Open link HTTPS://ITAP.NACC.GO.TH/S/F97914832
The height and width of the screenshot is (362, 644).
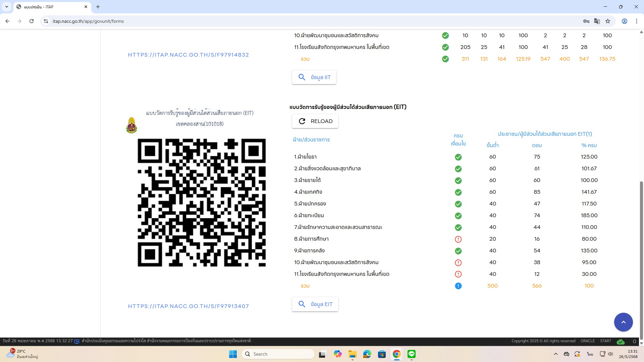pyautogui.click(x=189, y=55)
